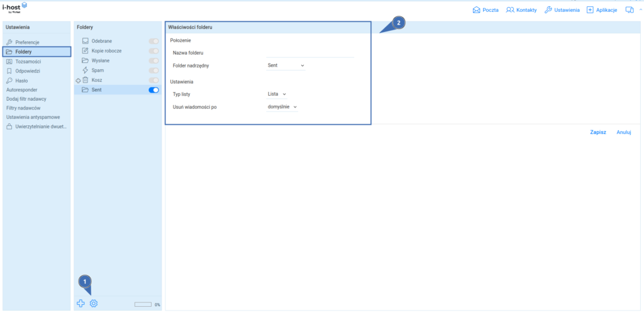
Task: Click the Ustawienia wrench icon in top bar
Action: (x=548, y=10)
